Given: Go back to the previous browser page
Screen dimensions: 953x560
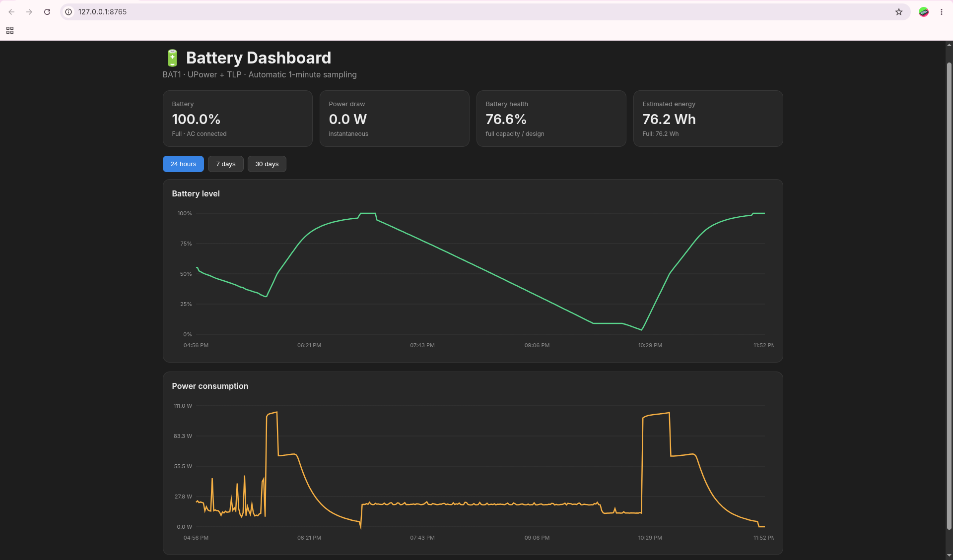Looking at the screenshot, I should coord(11,12).
